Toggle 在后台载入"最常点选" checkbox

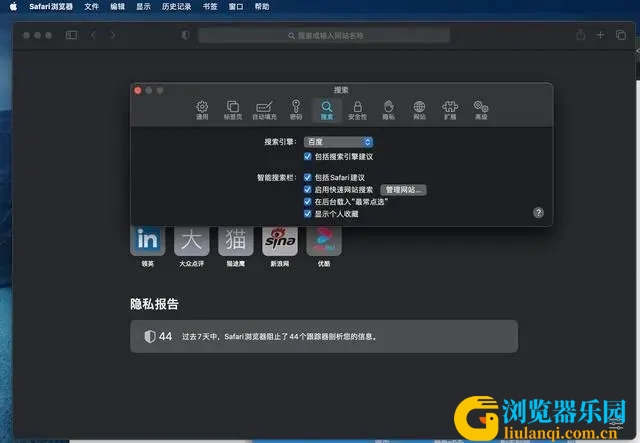[x=308, y=201]
